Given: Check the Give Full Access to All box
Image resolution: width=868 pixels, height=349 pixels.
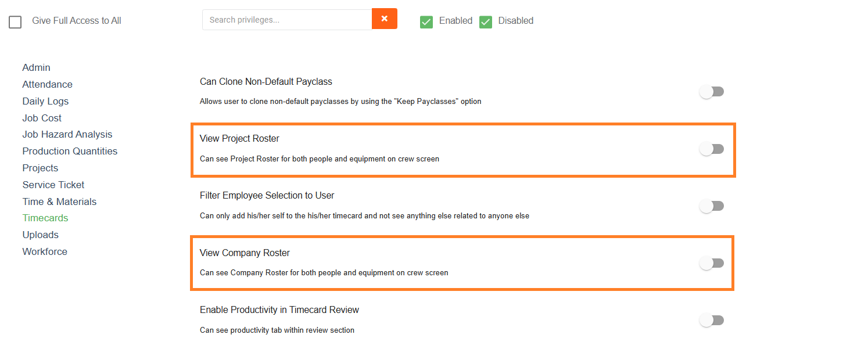Looking at the screenshot, I should tap(15, 22).
